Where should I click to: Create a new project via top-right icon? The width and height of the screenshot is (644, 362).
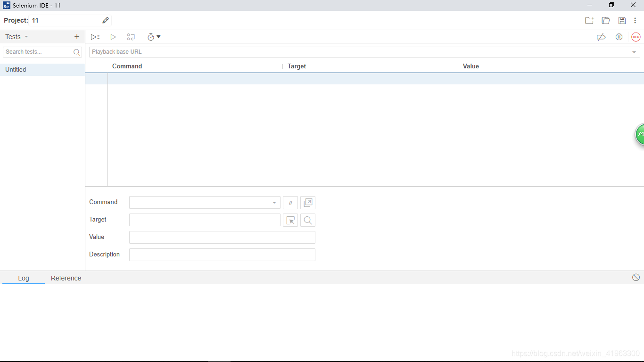pos(589,20)
